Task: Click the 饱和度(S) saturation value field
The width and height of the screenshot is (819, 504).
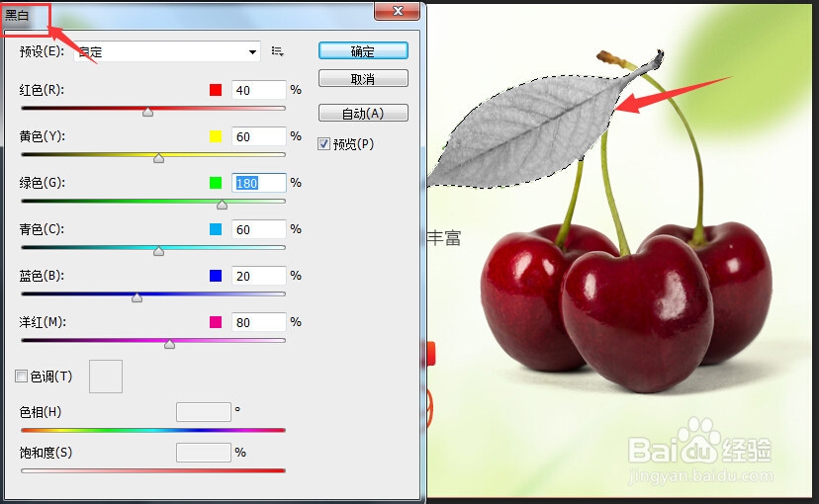Action: point(204,453)
